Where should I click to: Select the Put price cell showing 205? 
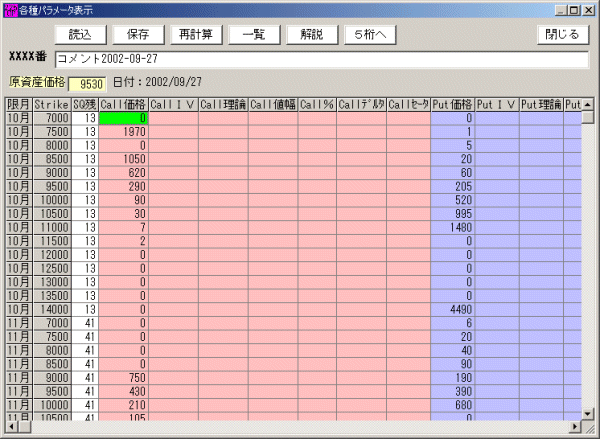tap(453, 187)
